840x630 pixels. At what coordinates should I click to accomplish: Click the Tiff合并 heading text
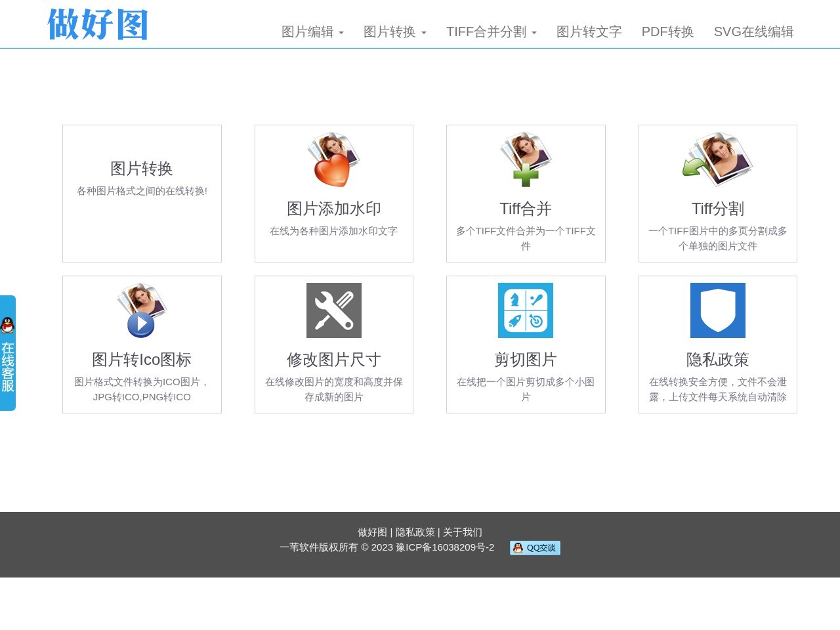[526, 209]
